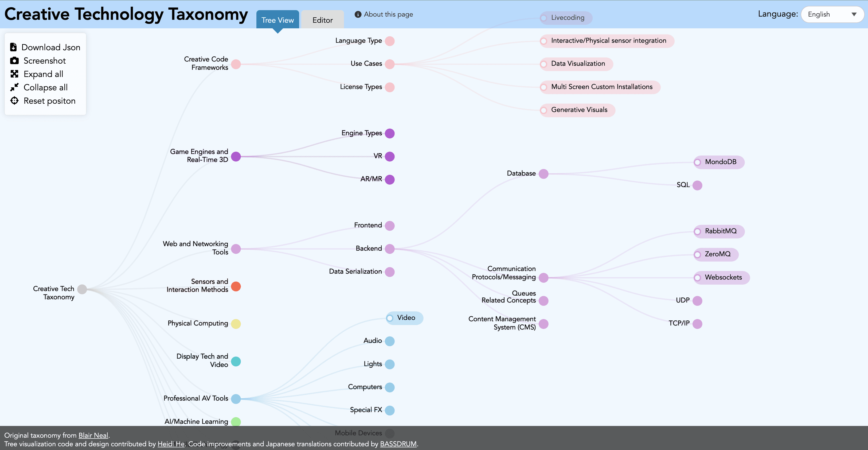Expand the Engine Types node

point(389,134)
